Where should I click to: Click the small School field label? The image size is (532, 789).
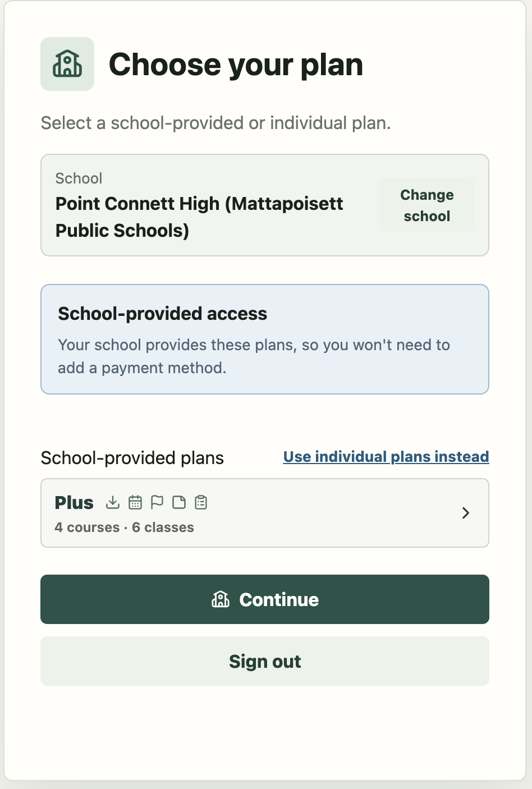(79, 178)
